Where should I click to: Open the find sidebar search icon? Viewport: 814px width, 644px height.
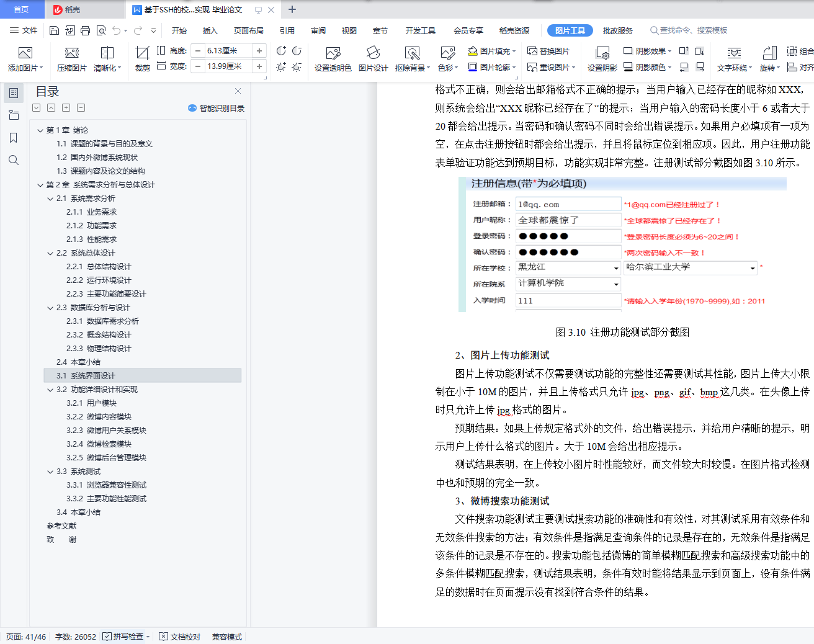13,160
